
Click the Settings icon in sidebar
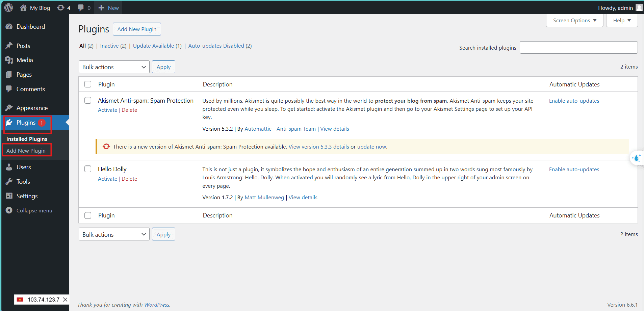(9, 196)
